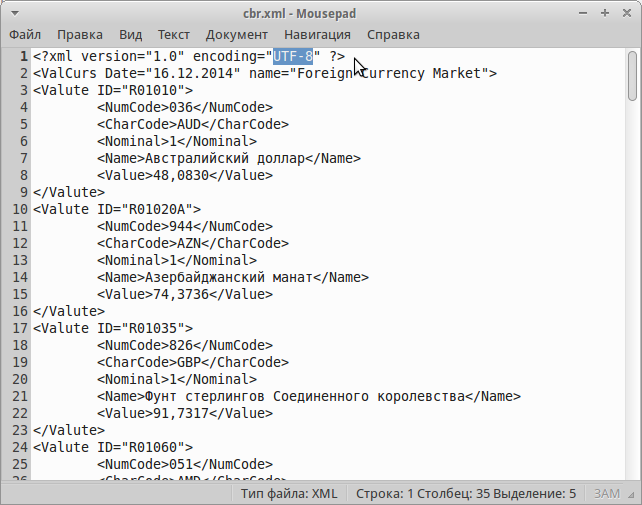Click the Value 74,3736 line
Screen dimensions: 642x505
pos(185,294)
